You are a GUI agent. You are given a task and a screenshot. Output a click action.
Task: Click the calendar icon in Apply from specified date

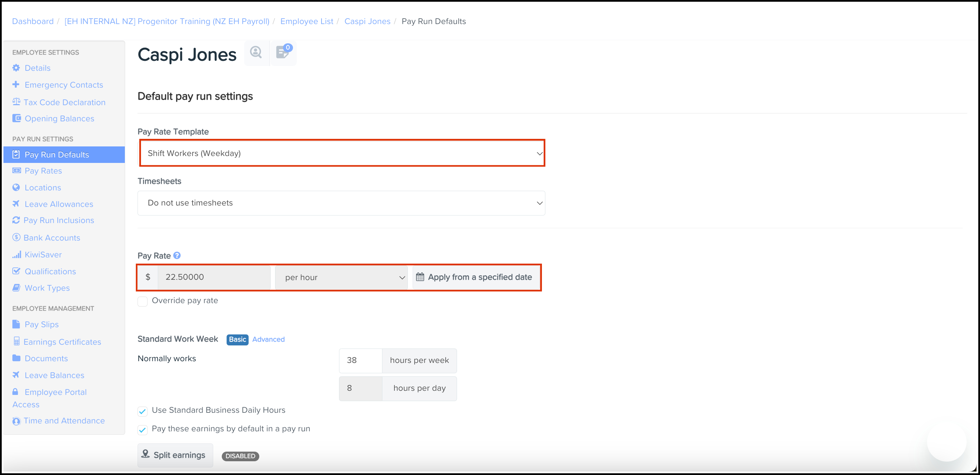click(420, 277)
